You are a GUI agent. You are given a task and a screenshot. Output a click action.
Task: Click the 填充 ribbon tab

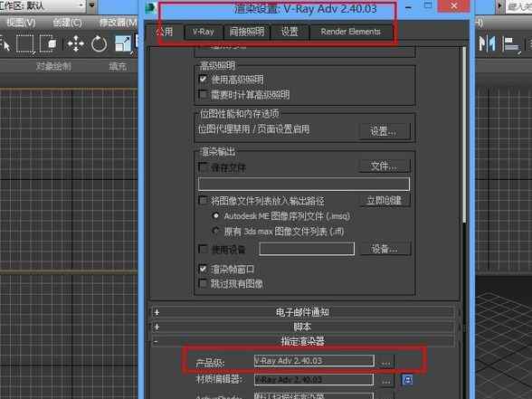point(118,66)
